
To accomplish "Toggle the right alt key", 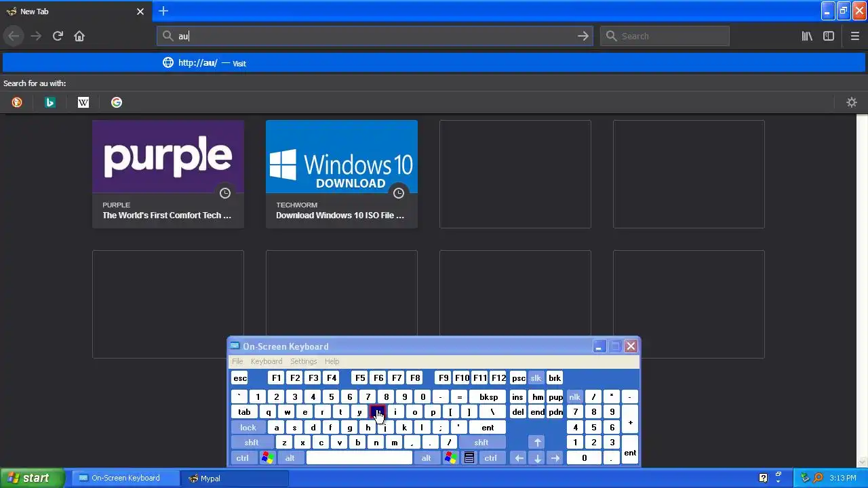I will [426, 458].
